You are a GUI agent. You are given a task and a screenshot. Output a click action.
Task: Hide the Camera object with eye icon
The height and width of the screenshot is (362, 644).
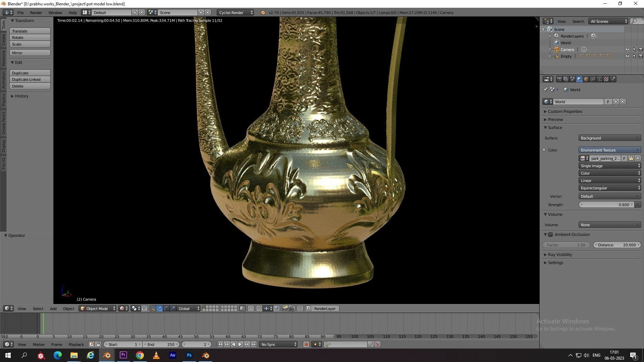click(x=627, y=50)
